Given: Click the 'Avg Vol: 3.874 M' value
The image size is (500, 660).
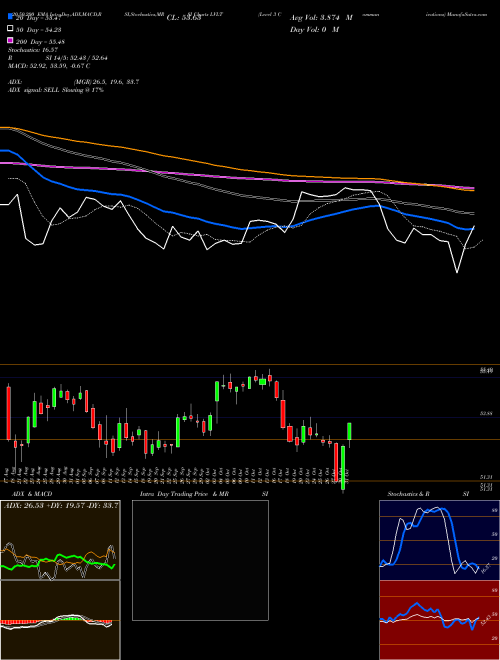Looking at the screenshot, I should [x=321, y=18].
